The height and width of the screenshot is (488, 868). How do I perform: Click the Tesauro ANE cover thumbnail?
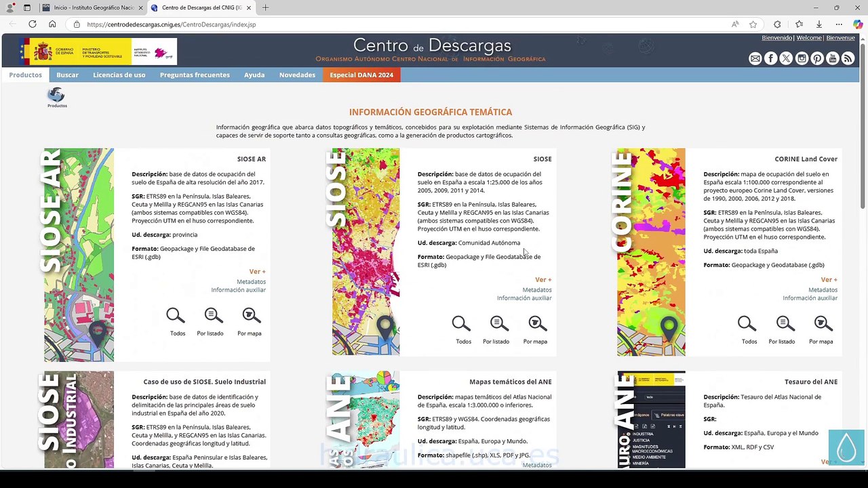click(x=651, y=419)
